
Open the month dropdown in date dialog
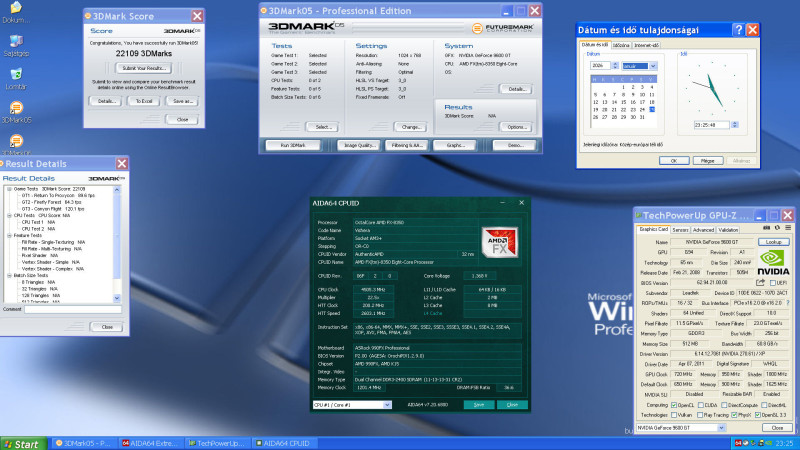pos(653,66)
